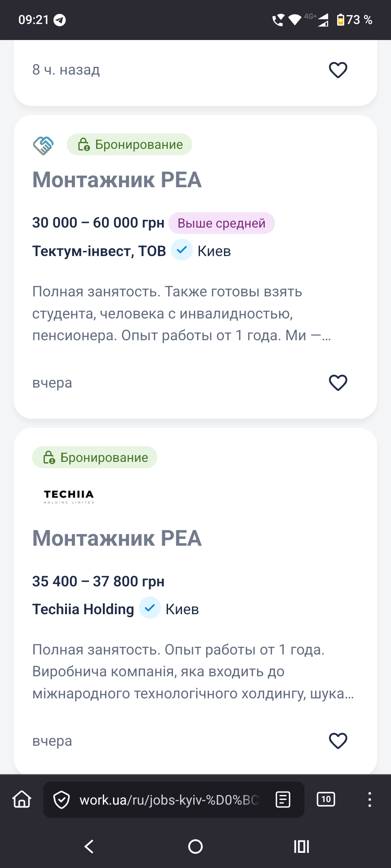Open the browser home page
The height and width of the screenshot is (868, 391).
point(22,799)
